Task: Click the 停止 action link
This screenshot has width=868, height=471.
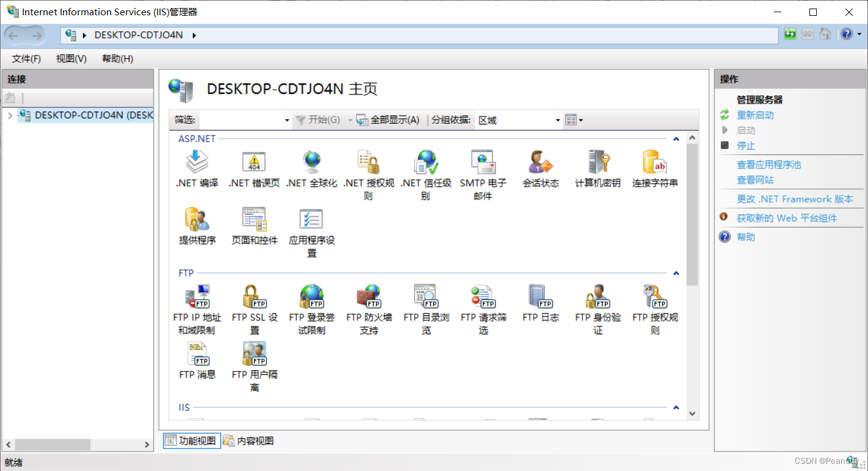Action: coord(746,146)
